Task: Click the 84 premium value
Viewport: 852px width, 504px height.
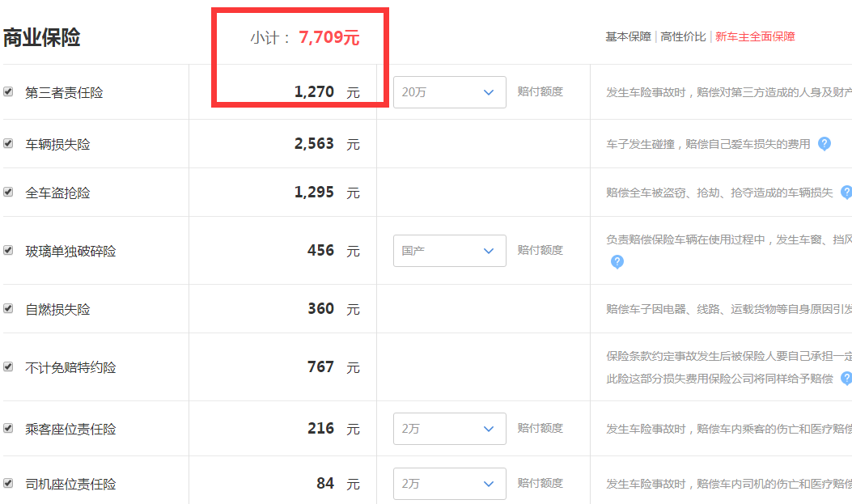Action: [x=325, y=483]
